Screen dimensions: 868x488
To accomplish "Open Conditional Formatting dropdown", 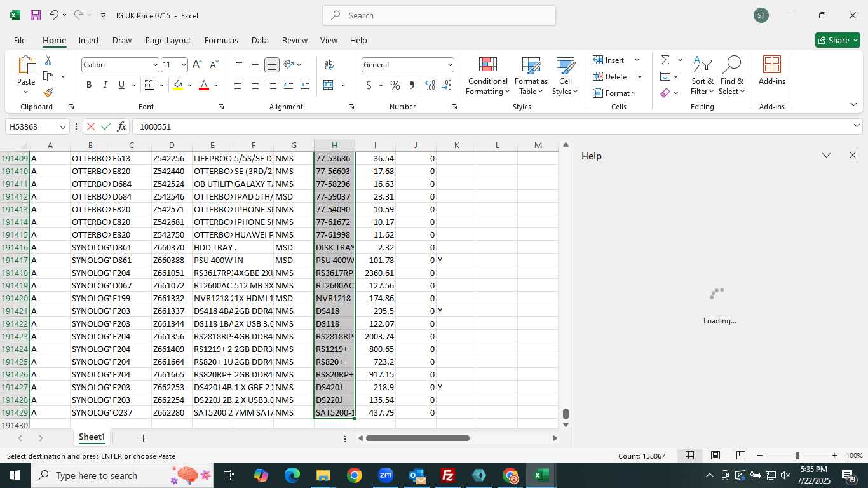I will point(487,76).
